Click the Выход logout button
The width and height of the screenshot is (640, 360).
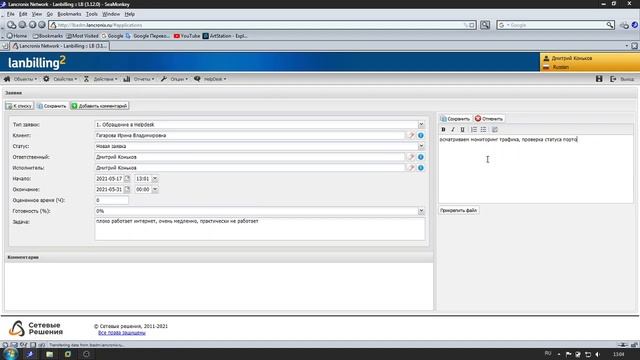click(622, 79)
